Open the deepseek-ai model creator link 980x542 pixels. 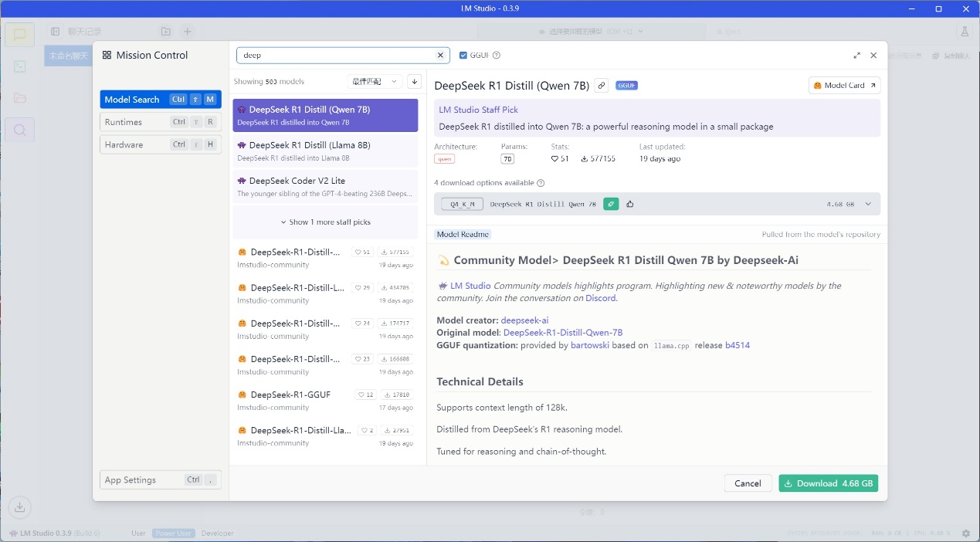click(x=524, y=320)
